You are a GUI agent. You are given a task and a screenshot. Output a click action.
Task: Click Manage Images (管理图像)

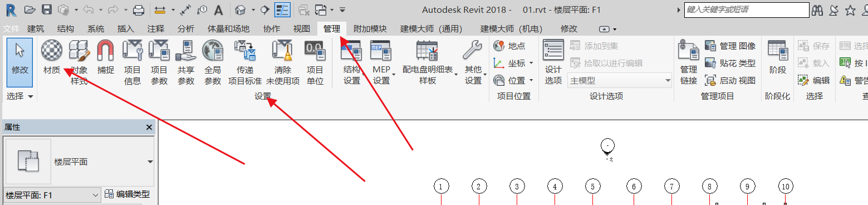(730, 46)
